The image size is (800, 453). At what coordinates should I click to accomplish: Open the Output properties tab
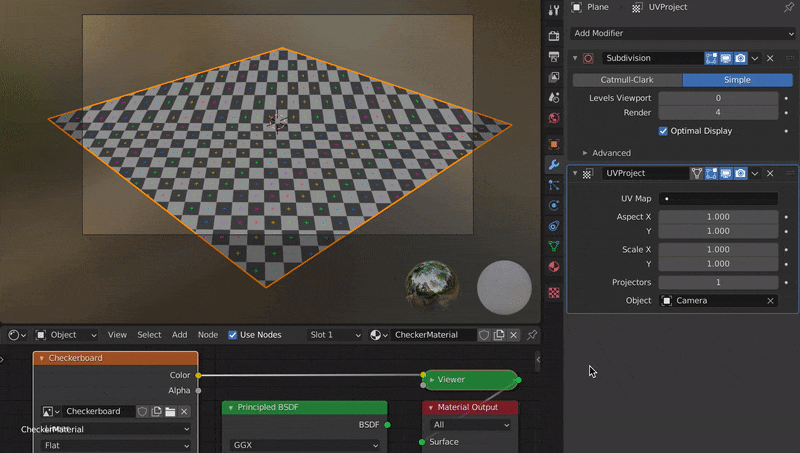pyautogui.click(x=554, y=56)
